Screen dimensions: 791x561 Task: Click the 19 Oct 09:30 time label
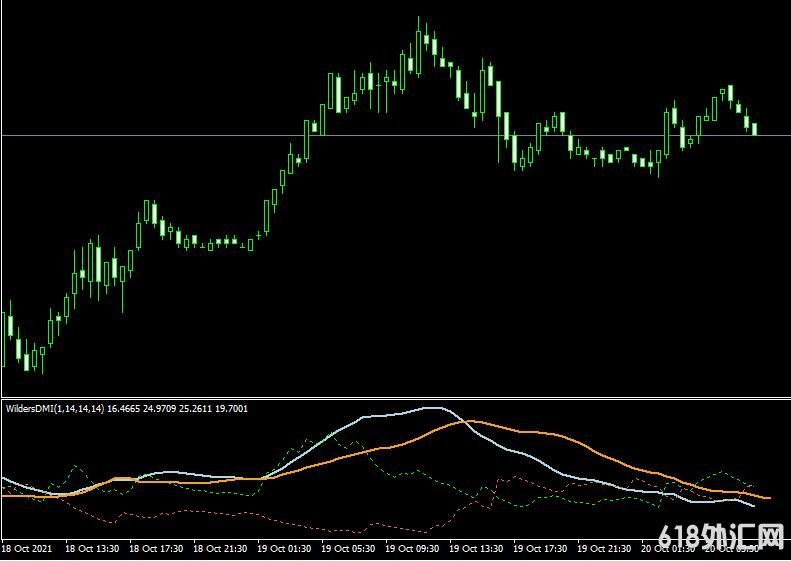[413, 549]
